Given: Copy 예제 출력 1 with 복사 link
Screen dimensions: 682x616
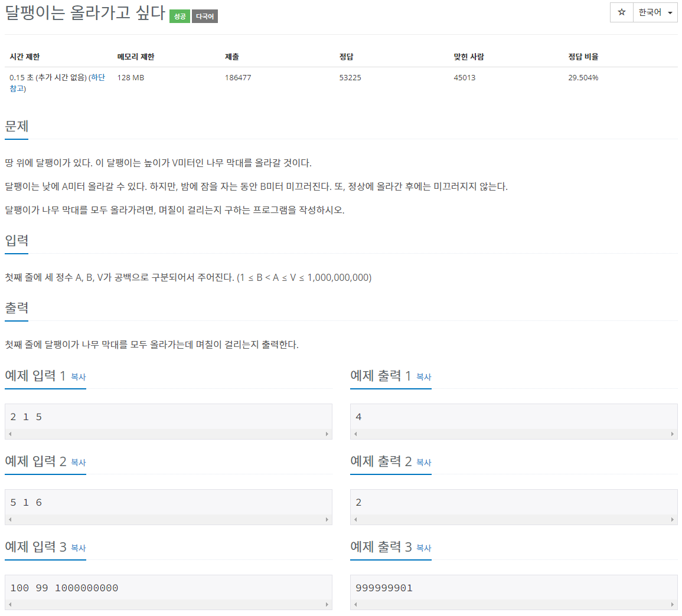Looking at the screenshot, I should [423, 377].
